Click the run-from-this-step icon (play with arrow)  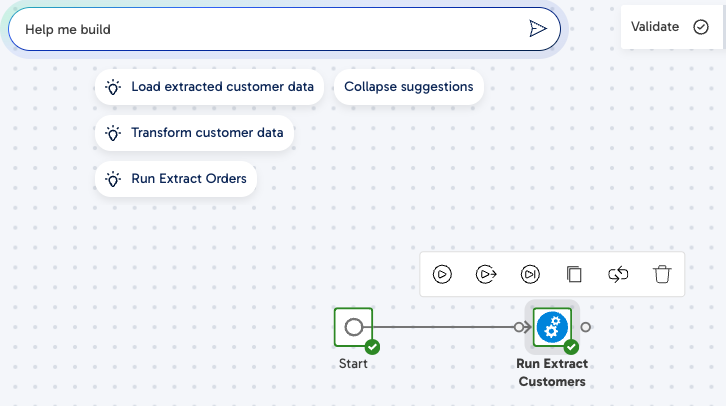[x=487, y=273]
